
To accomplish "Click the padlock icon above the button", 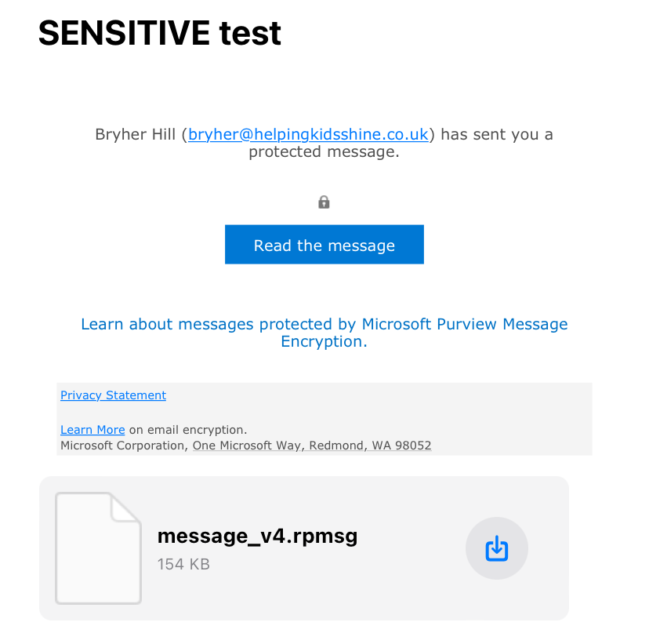I will 324,202.
